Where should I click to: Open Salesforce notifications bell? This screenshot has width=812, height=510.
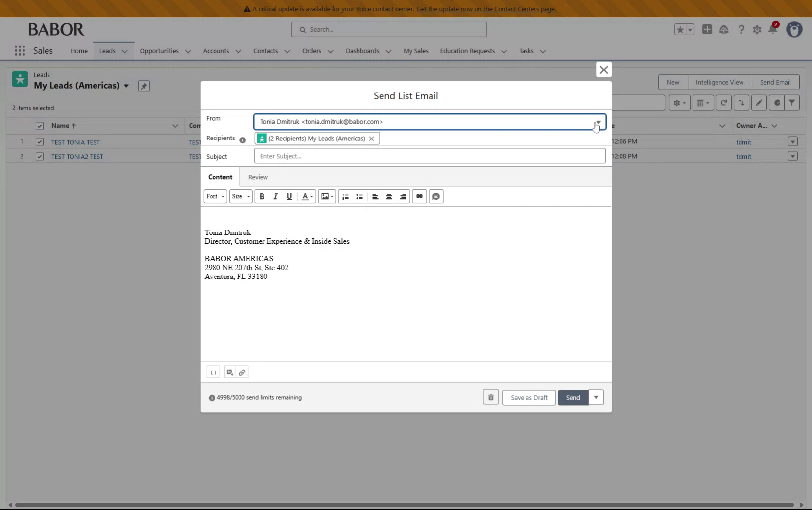(x=773, y=29)
